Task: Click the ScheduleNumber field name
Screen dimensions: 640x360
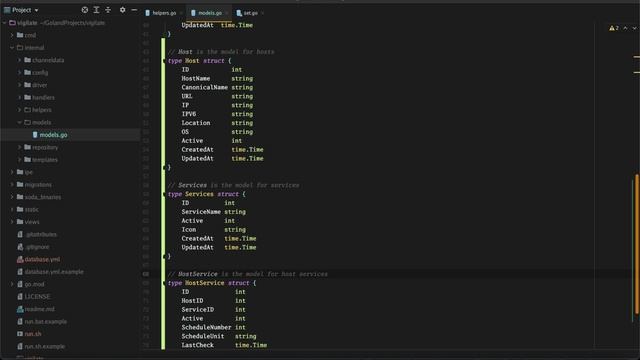Action: [x=207, y=327]
